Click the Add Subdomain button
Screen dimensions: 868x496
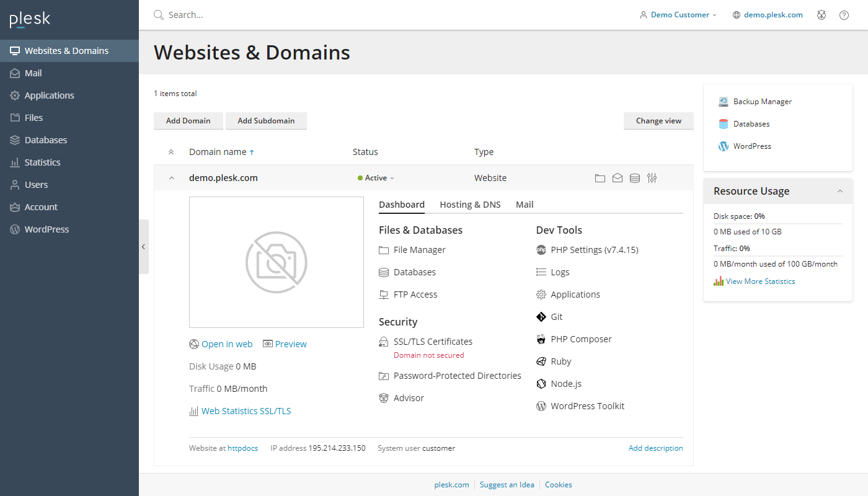(266, 121)
